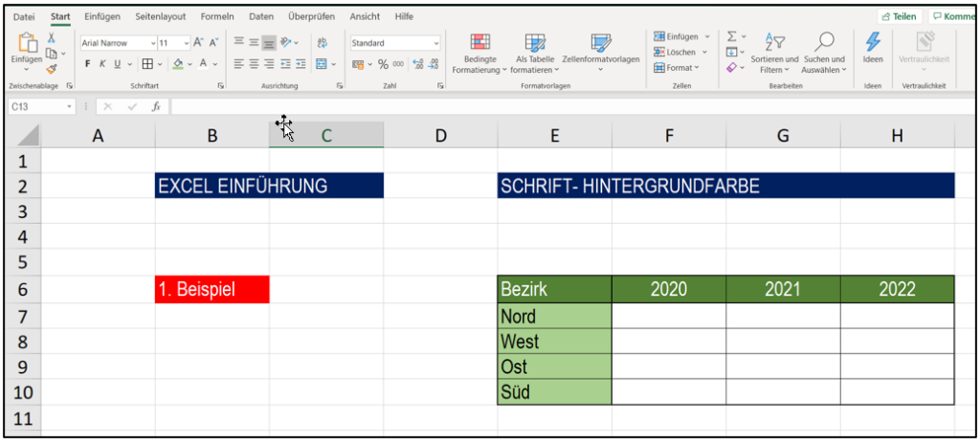This screenshot has height=443, width=980.
Task: Toggle italic (K) formatting
Action: [x=101, y=64]
